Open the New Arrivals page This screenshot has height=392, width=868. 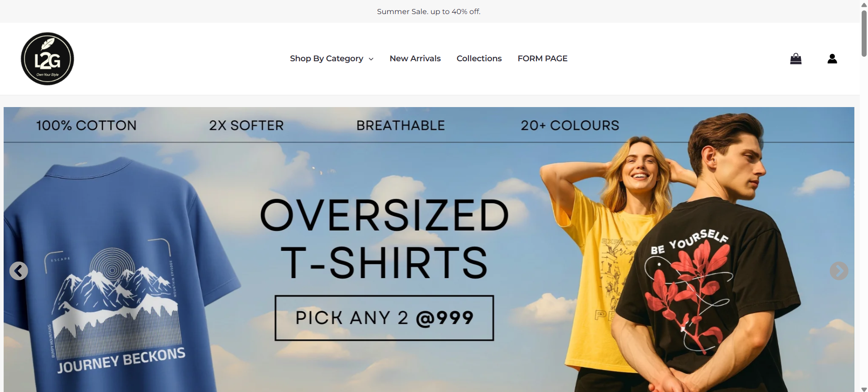(415, 59)
